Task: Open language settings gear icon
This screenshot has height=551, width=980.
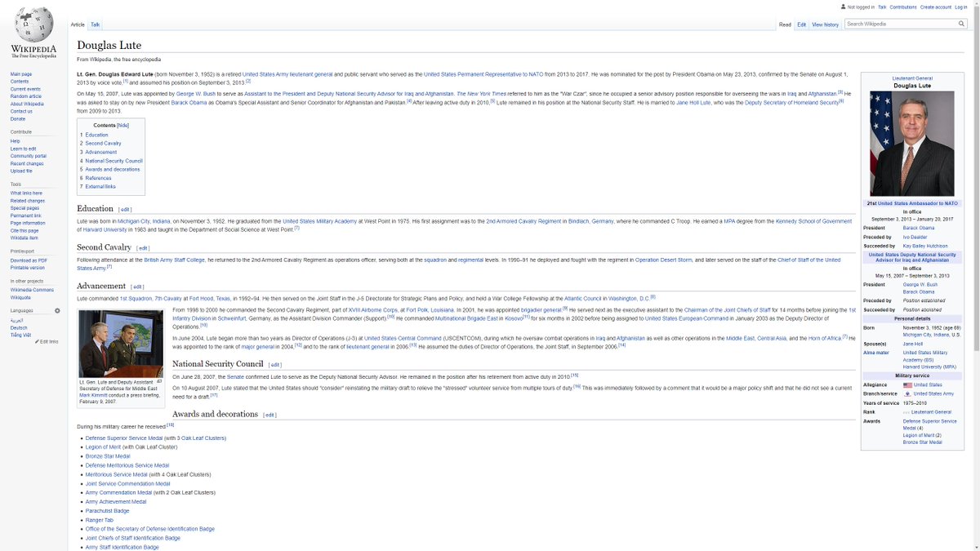Action: [57, 311]
